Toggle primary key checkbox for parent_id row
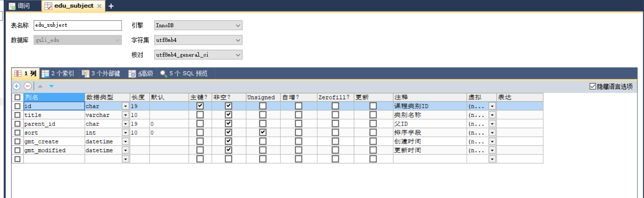 (200, 124)
